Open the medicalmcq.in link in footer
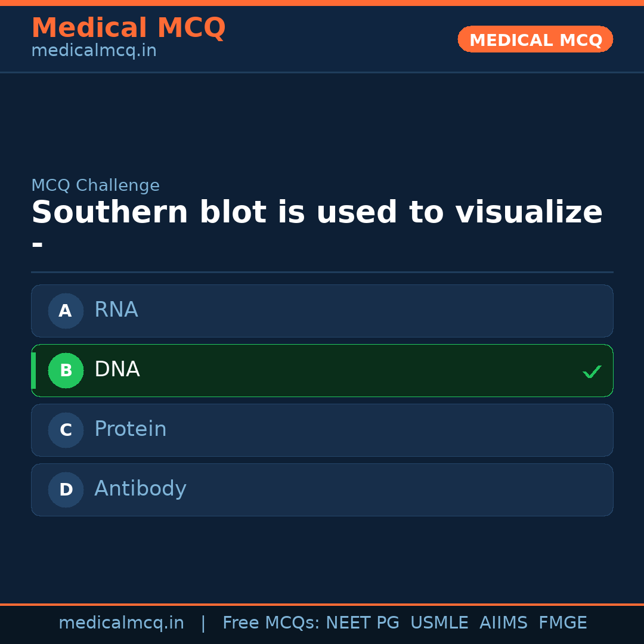The width and height of the screenshot is (644, 644). pos(121,623)
